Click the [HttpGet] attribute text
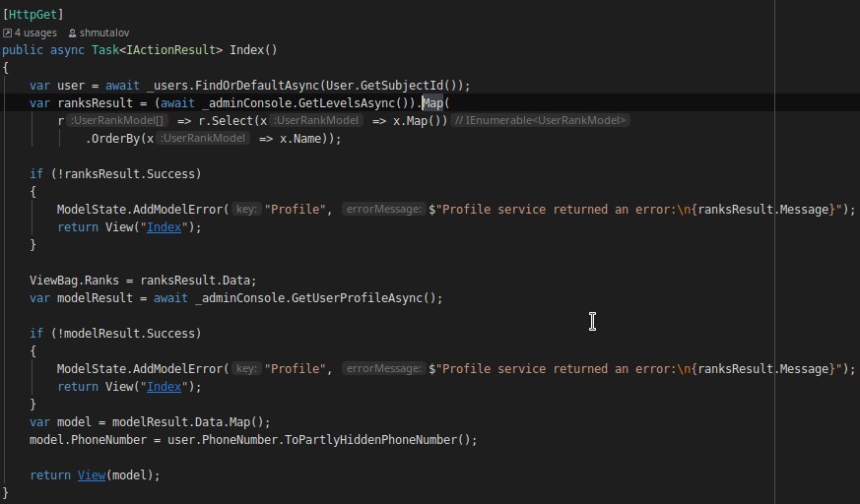The height and width of the screenshot is (504, 860). pos(33,14)
